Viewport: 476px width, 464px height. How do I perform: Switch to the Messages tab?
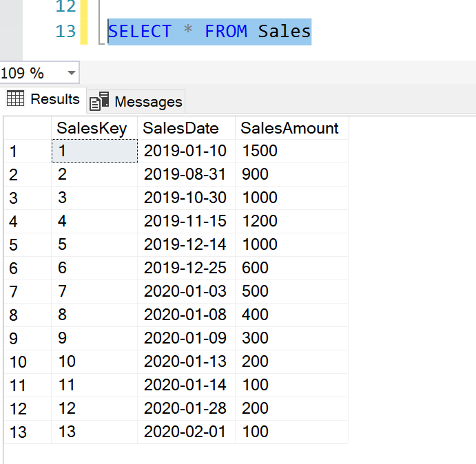[148, 102]
